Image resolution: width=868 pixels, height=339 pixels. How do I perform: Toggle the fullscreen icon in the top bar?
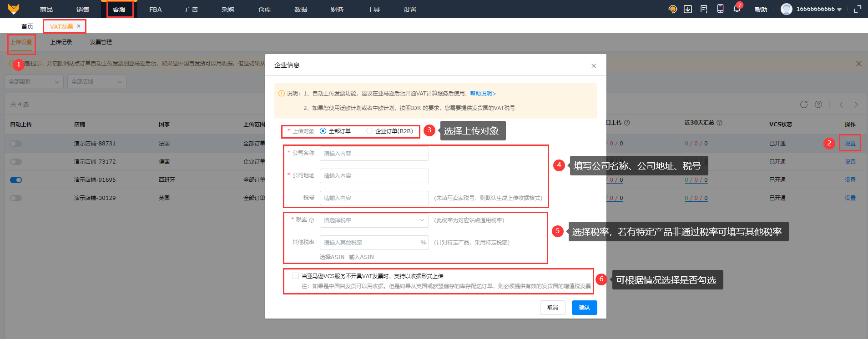click(x=858, y=9)
